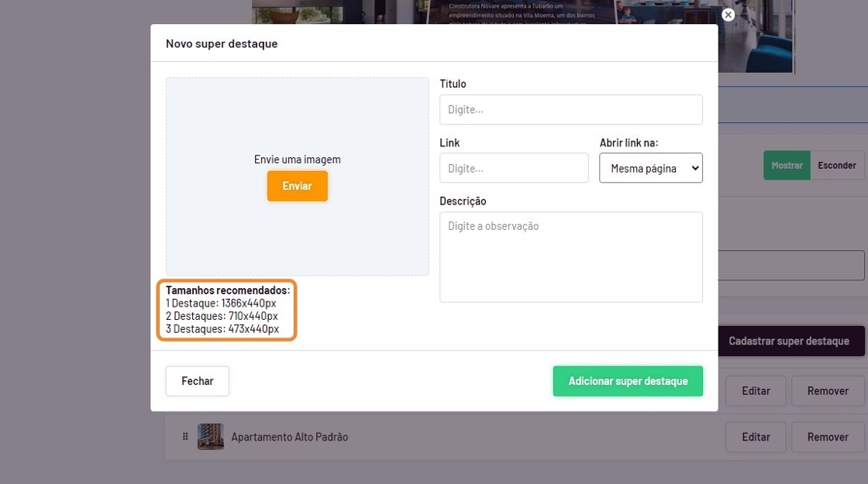The height and width of the screenshot is (484, 868).
Task: Click the Adicionar super destaque button
Action: 628,381
